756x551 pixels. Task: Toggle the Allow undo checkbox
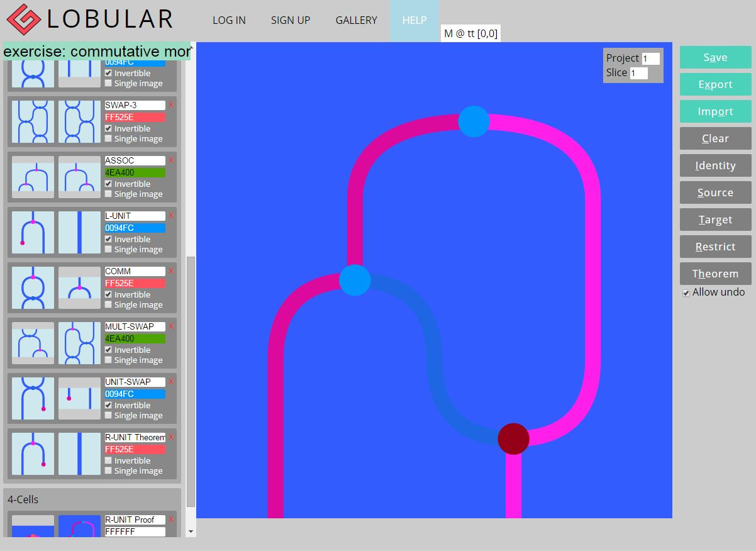coord(686,292)
